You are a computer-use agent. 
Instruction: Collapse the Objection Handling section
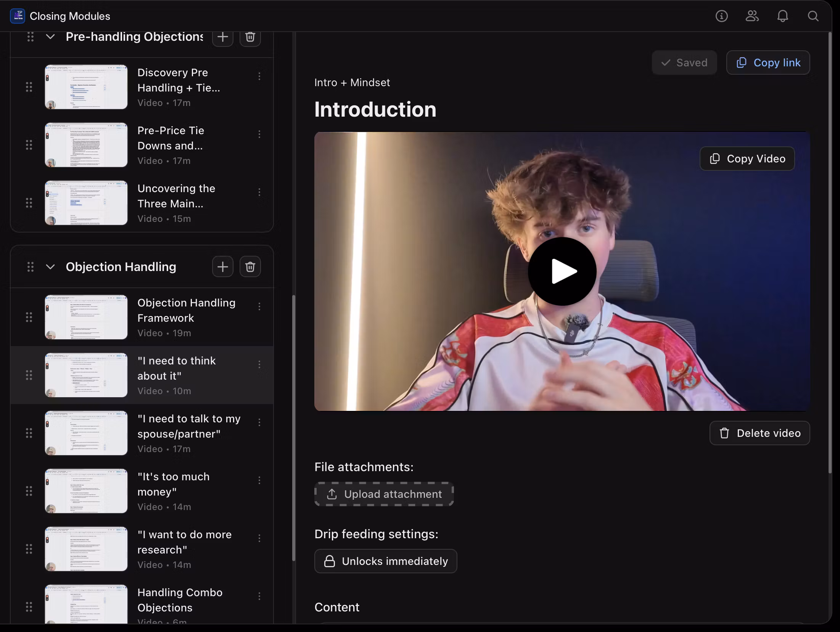point(50,267)
